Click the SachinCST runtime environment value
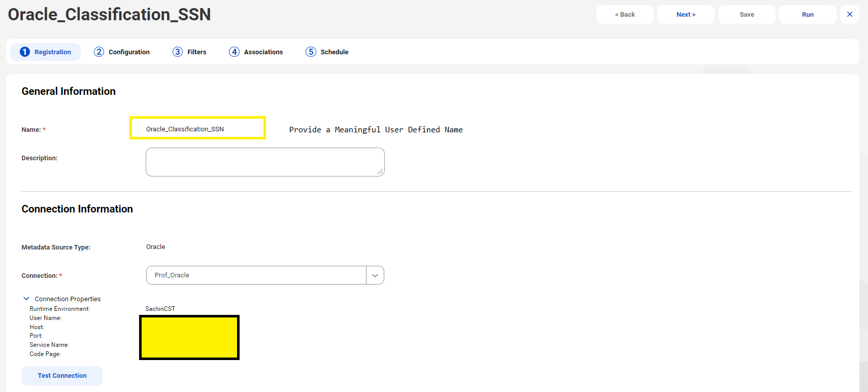Image resolution: width=868 pixels, height=392 pixels. 160,308
